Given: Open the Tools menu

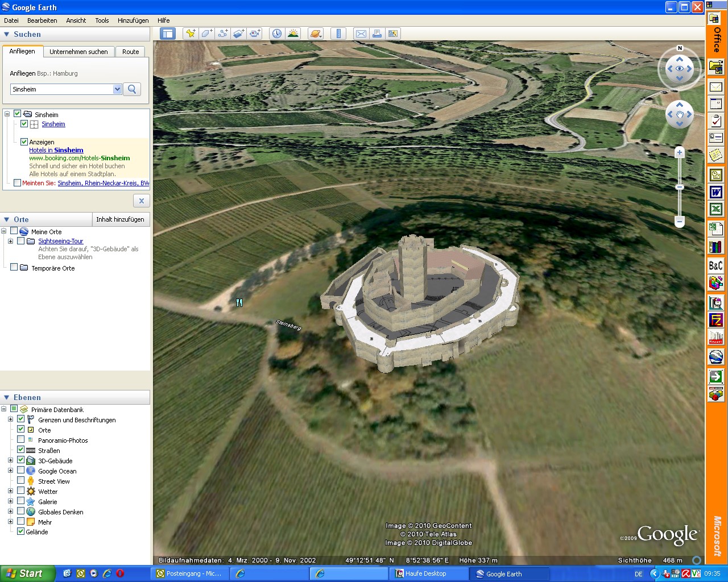Looking at the screenshot, I should tap(102, 20).
